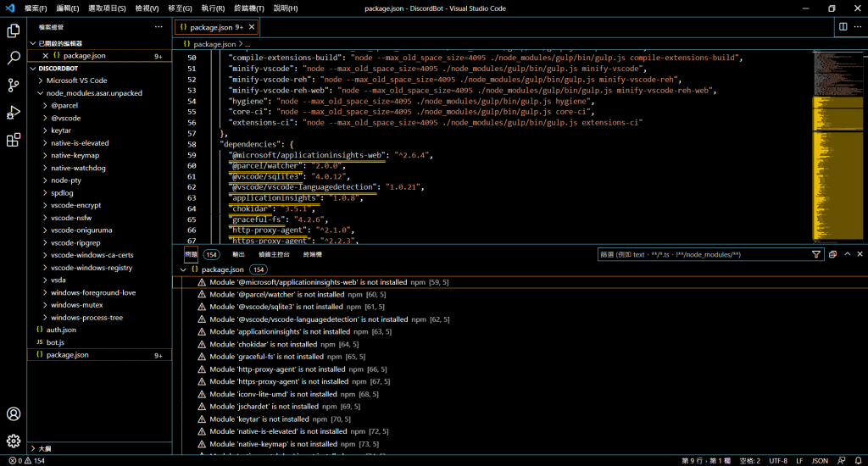
Task: Open the View menu
Action: pos(147,8)
